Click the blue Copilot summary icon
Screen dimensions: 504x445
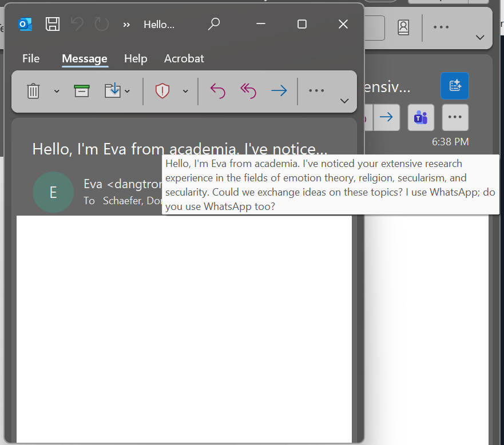click(455, 86)
